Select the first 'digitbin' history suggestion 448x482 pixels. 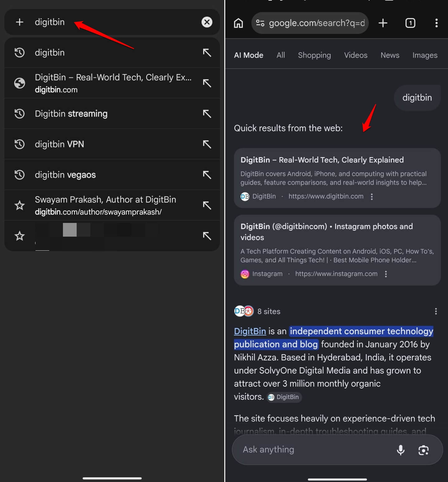[x=112, y=52]
